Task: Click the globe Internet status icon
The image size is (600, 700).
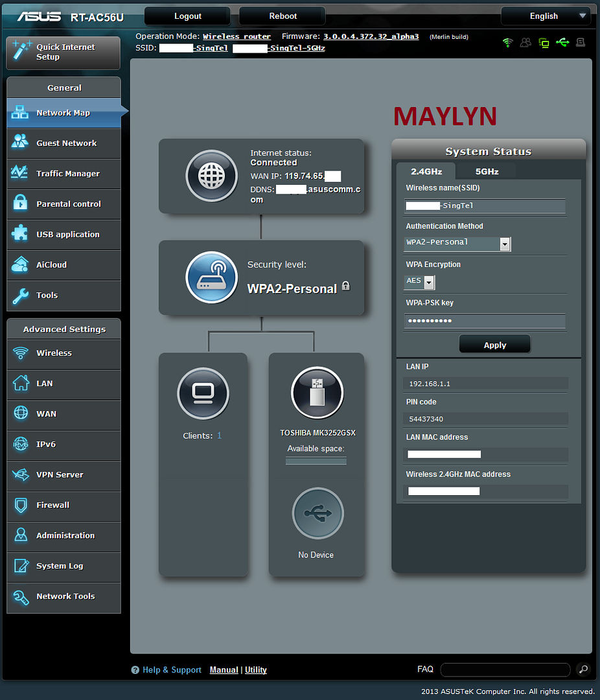Action: 211,176
